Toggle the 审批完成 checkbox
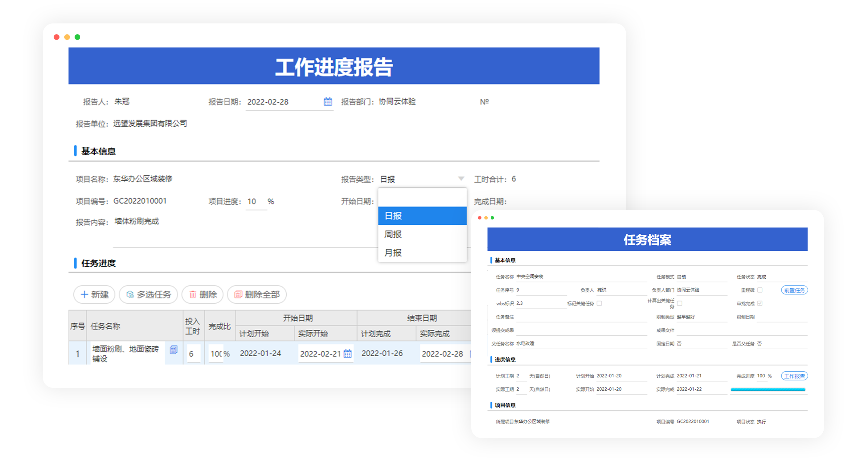The width and height of the screenshot is (868, 459). tap(759, 303)
